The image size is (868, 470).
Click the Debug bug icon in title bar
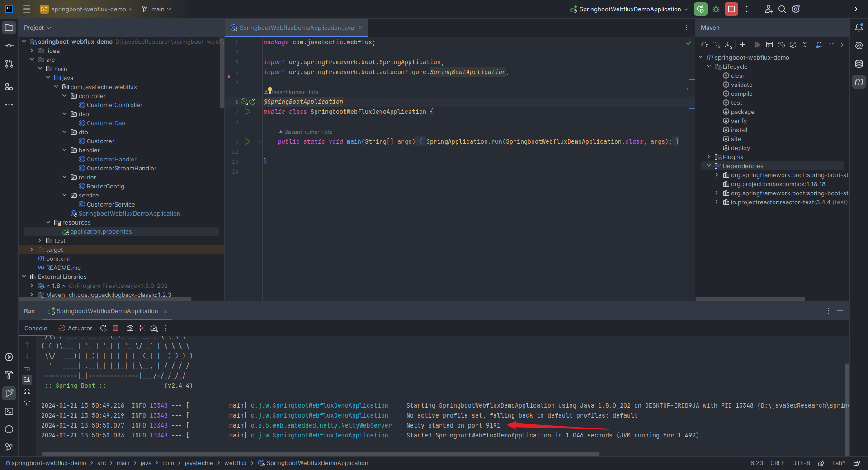coord(716,9)
